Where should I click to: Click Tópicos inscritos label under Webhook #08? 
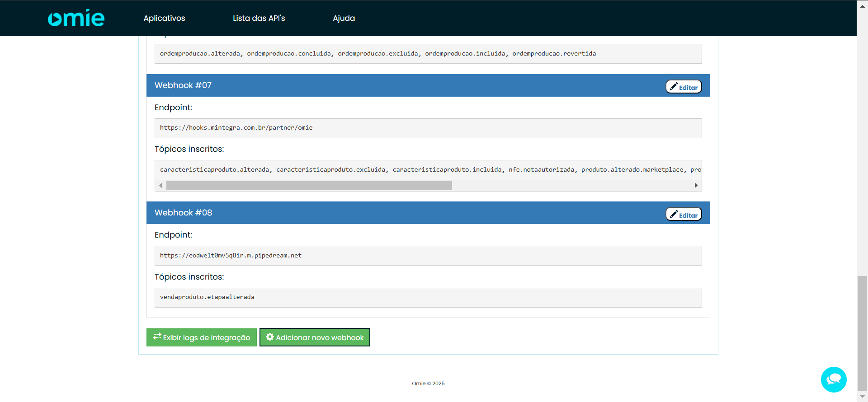coord(189,277)
